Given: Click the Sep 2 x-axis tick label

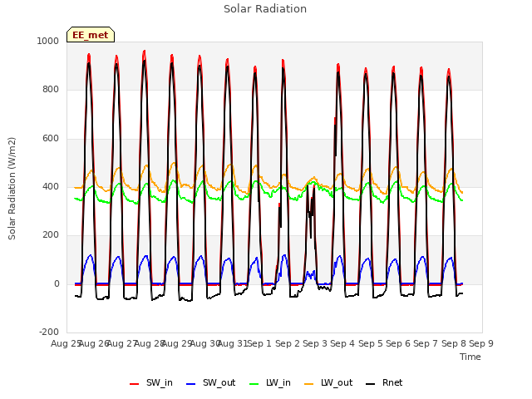Looking at the screenshot, I should pyautogui.click(x=288, y=343).
